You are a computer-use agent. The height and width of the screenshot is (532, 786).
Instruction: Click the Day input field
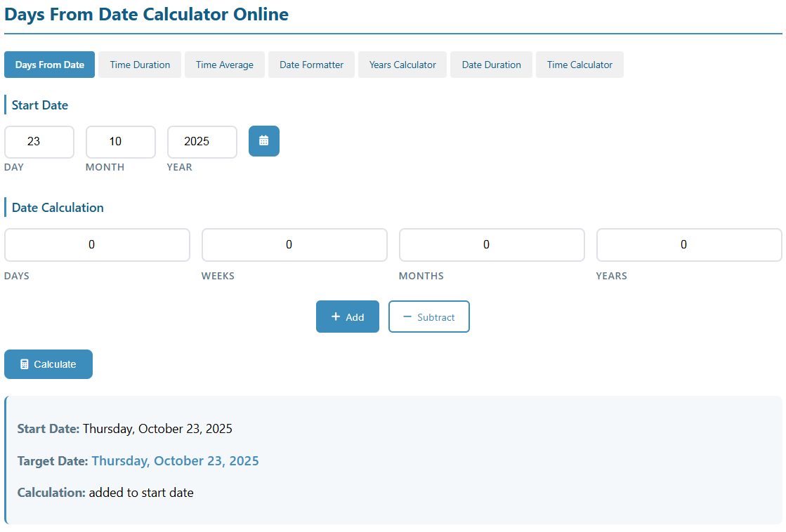click(39, 142)
